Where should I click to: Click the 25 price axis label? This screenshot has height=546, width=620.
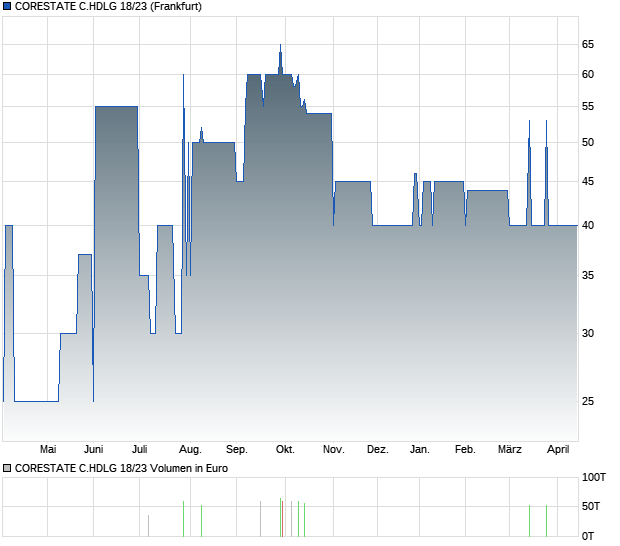[x=588, y=401]
